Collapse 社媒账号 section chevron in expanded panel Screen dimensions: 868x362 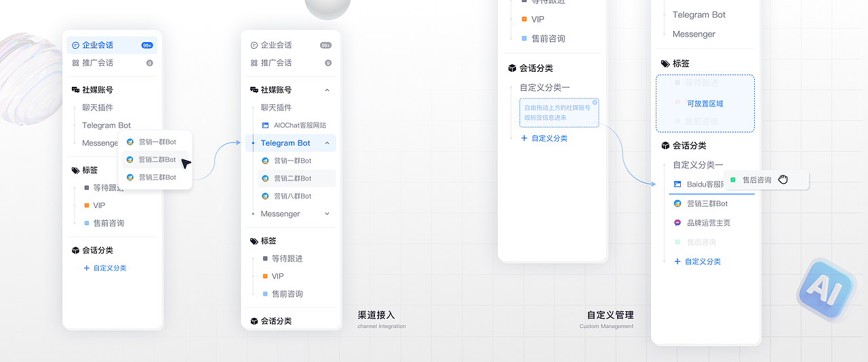click(328, 90)
